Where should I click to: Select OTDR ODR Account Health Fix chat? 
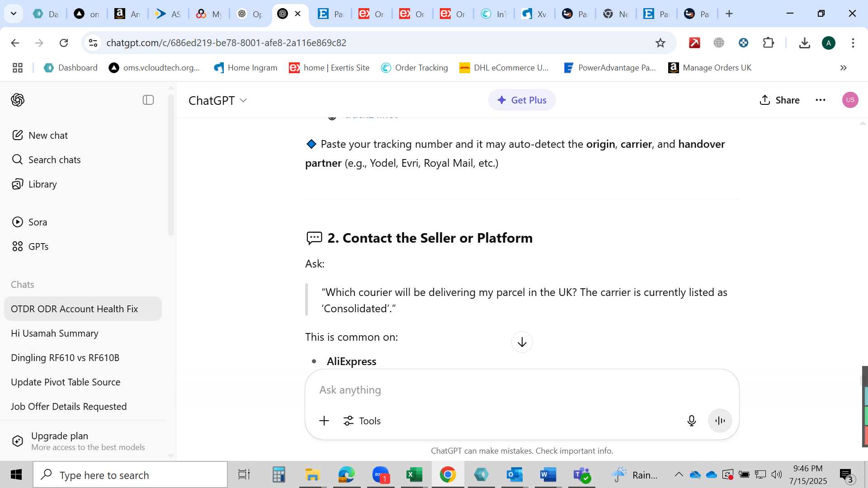tap(83, 309)
